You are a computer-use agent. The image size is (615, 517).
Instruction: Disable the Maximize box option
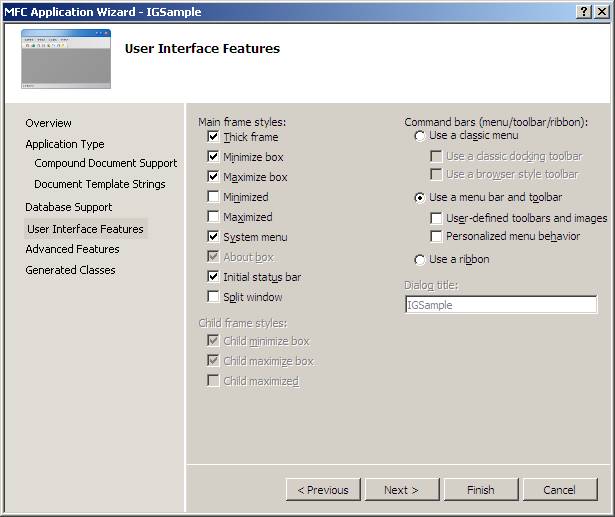(214, 177)
